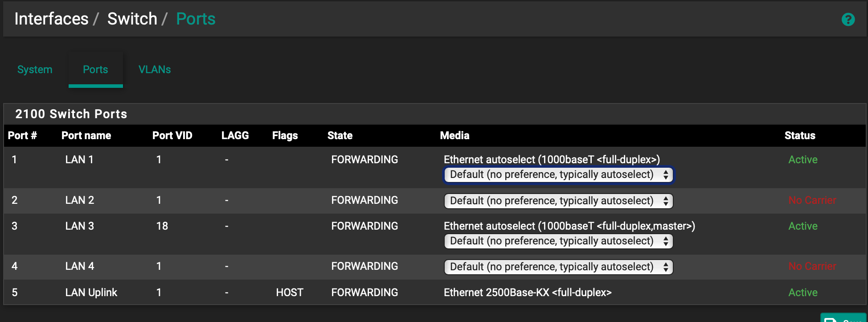Select the LAN 2 port name cell
This screenshot has height=322, width=868.
(80, 200)
